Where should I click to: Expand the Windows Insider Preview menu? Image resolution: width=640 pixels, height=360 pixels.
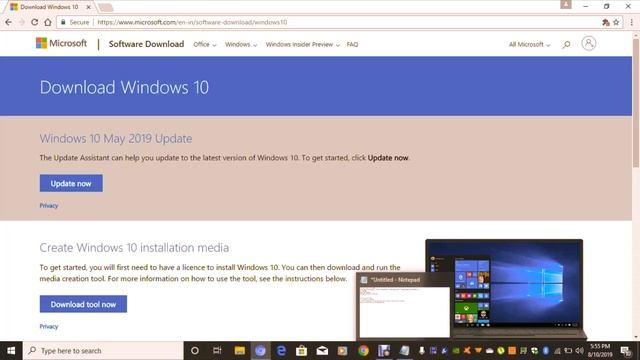pyautogui.click(x=302, y=44)
